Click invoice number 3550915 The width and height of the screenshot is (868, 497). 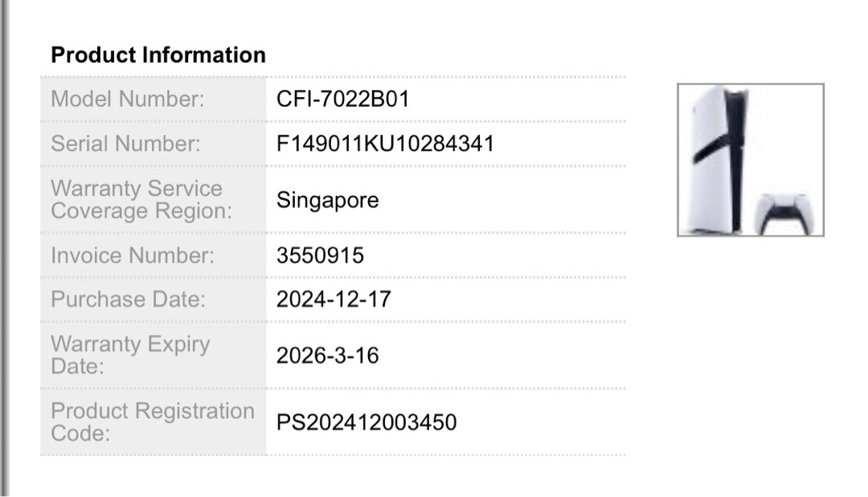(320, 256)
